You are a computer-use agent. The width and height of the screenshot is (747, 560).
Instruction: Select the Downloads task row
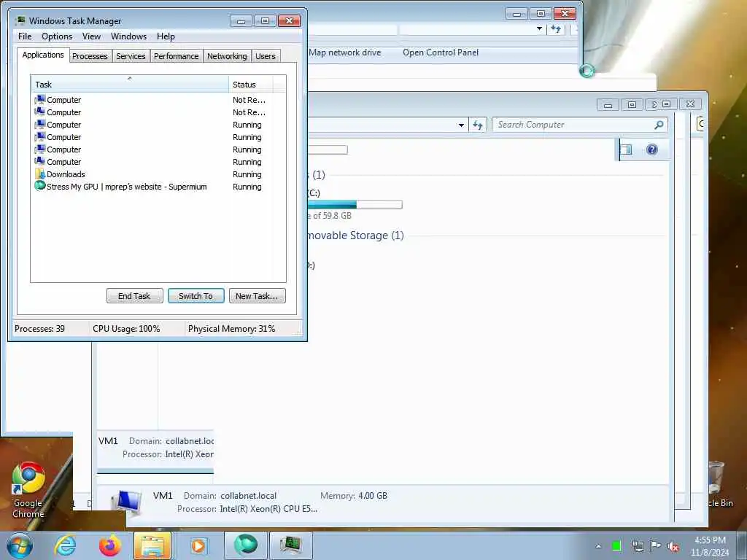158,174
